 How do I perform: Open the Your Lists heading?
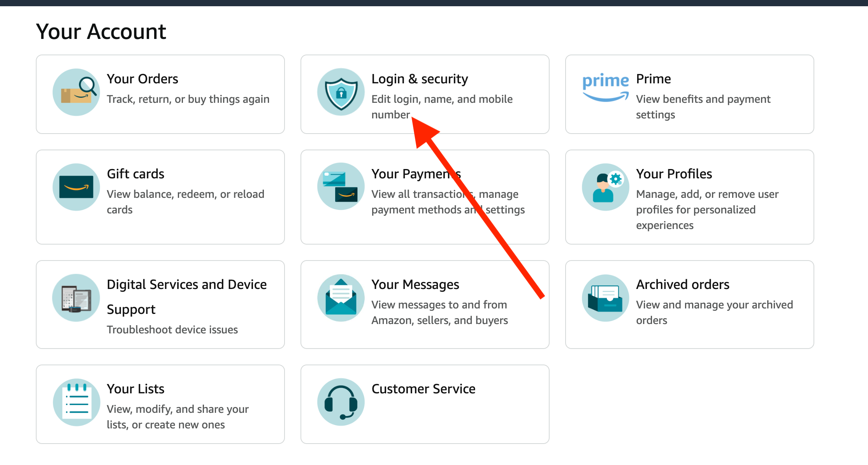point(135,389)
